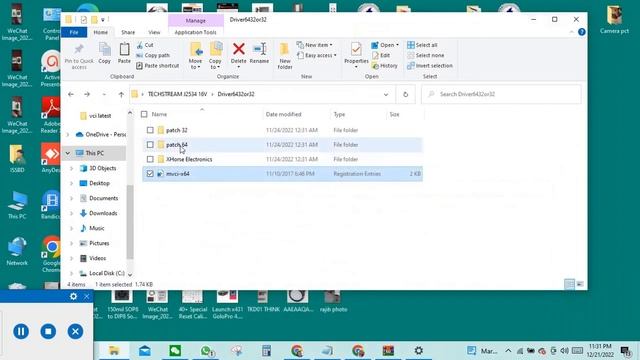
Task: Switch to the View ribbon tab
Action: click(x=154, y=32)
